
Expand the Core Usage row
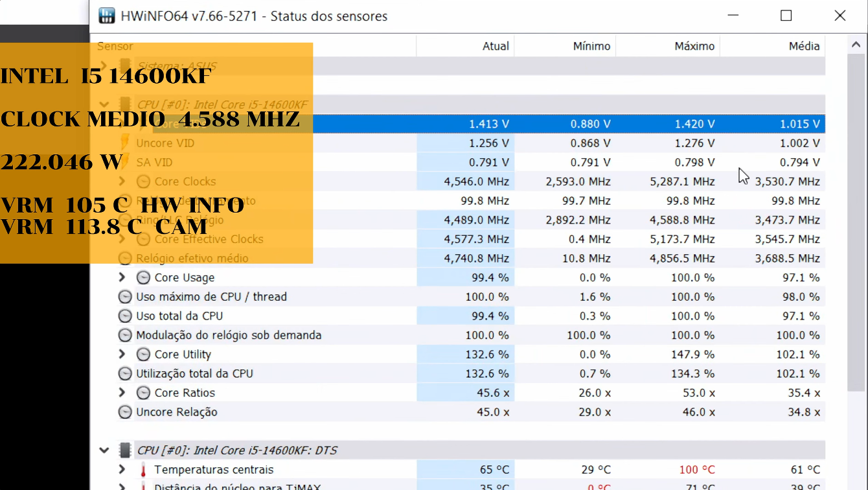point(122,277)
